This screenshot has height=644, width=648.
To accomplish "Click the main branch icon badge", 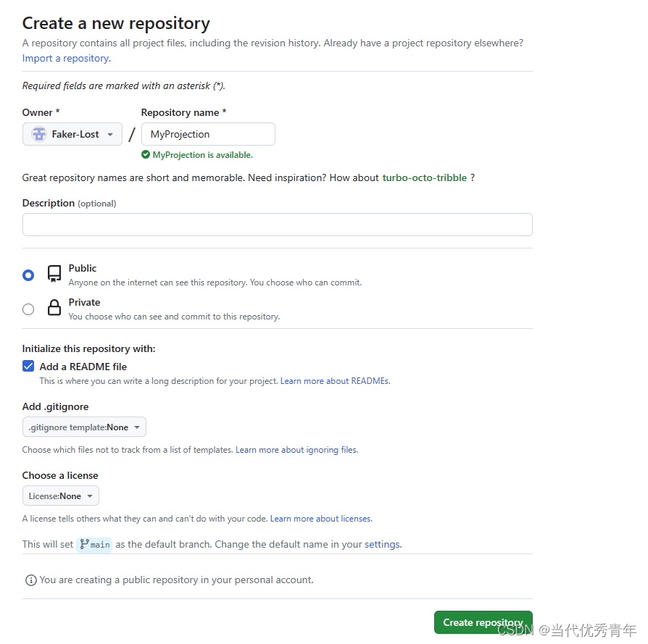I will (95, 545).
